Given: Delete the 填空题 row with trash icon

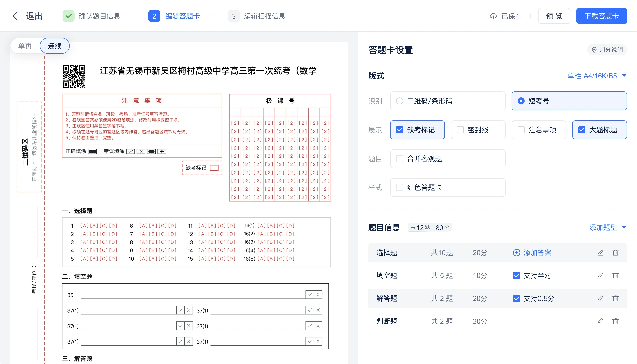Looking at the screenshot, I should coord(615,275).
